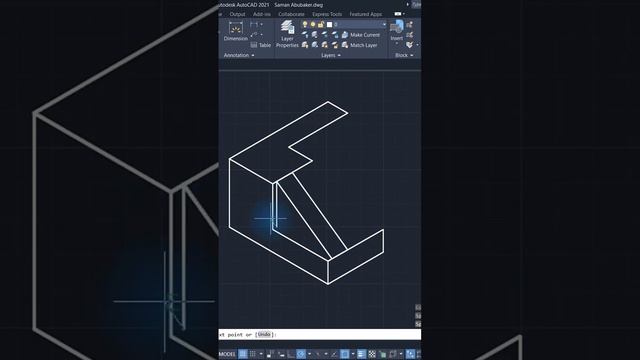Screen dimensions: 640x360
Task: Switch to the Featured Apps tab
Action: pyautogui.click(x=365, y=14)
